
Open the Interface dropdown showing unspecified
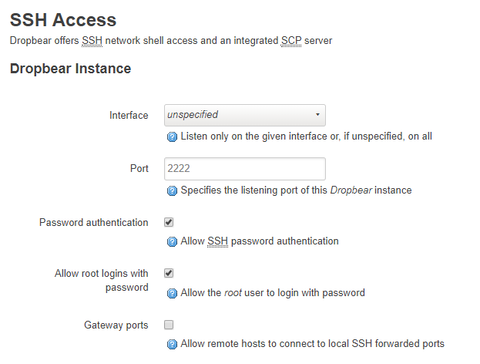tap(245, 115)
